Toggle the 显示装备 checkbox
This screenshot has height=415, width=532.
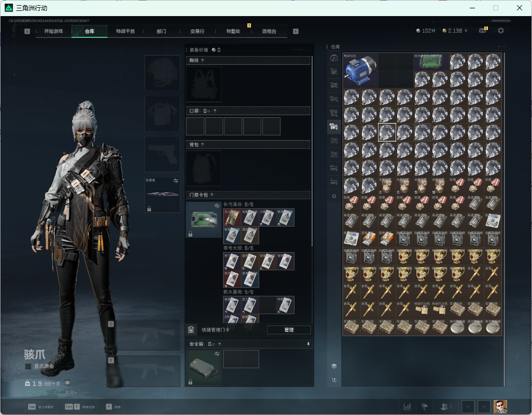(28, 366)
